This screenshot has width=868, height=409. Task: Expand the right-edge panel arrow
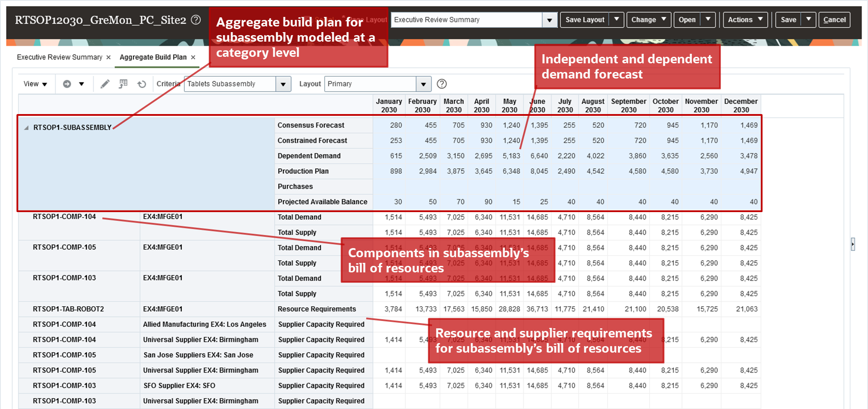[x=853, y=244]
